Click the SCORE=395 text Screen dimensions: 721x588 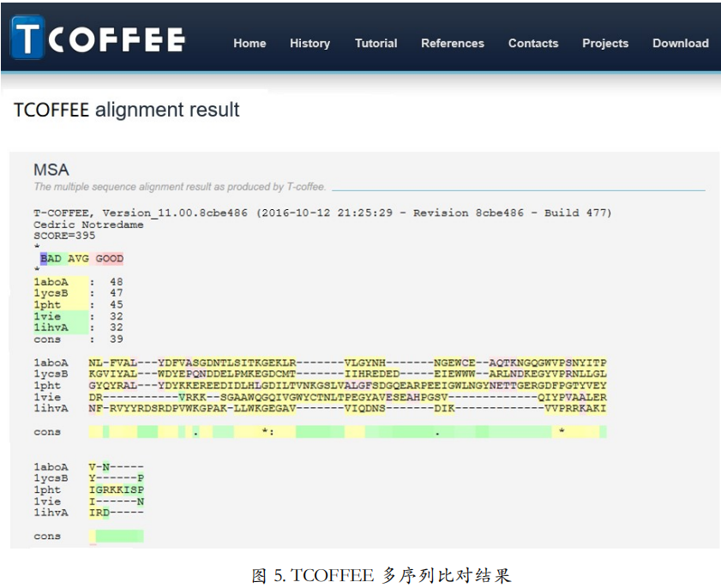tap(64, 236)
